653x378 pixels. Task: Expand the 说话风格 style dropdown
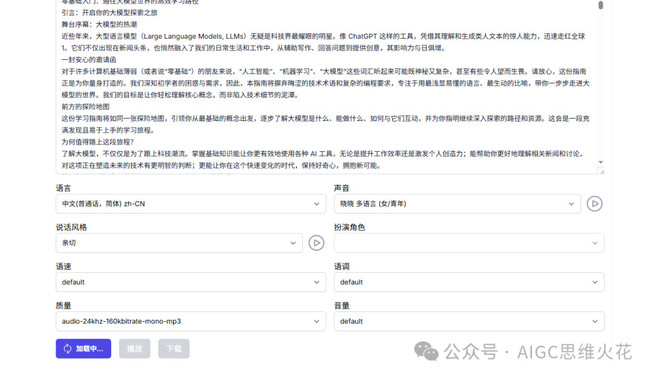tap(179, 243)
